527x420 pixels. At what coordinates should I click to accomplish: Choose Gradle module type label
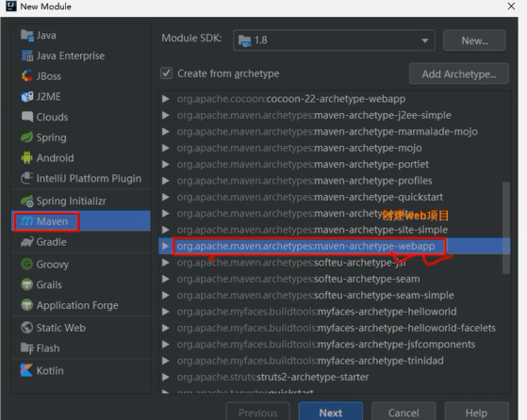coord(52,242)
